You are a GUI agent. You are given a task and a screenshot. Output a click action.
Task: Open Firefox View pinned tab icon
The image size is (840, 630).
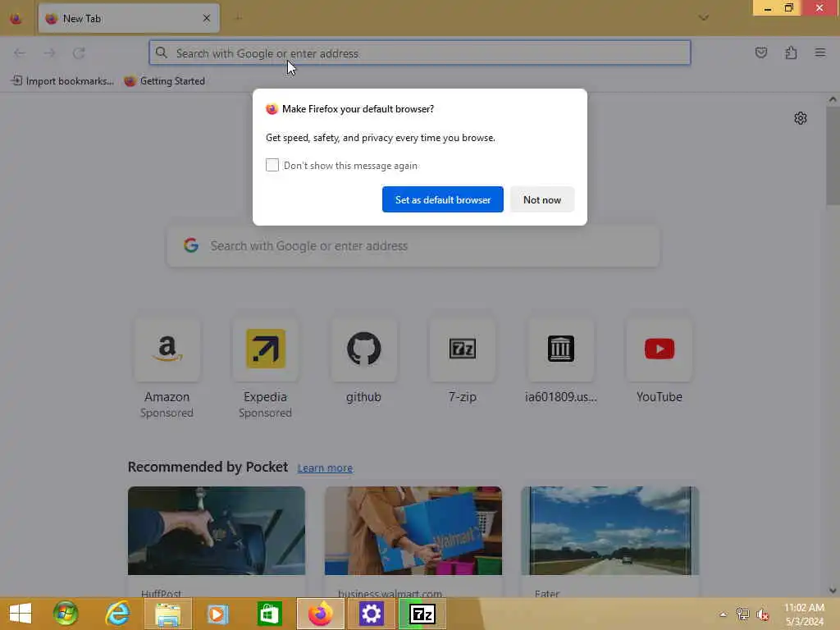pos(16,19)
